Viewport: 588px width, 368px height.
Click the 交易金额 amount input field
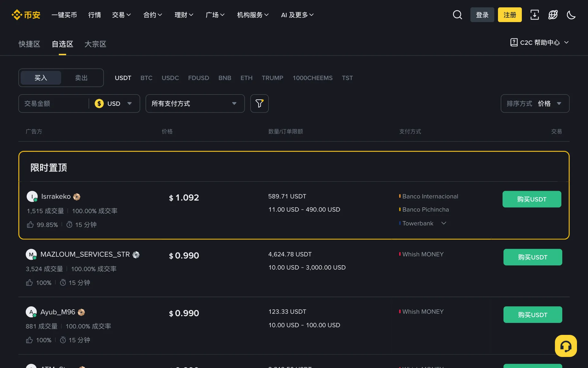click(x=54, y=104)
